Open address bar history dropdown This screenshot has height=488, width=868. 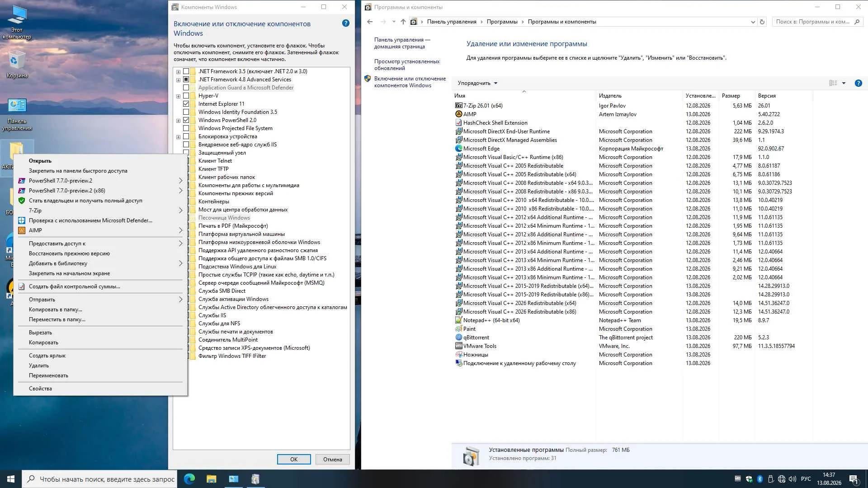click(x=753, y=22)
